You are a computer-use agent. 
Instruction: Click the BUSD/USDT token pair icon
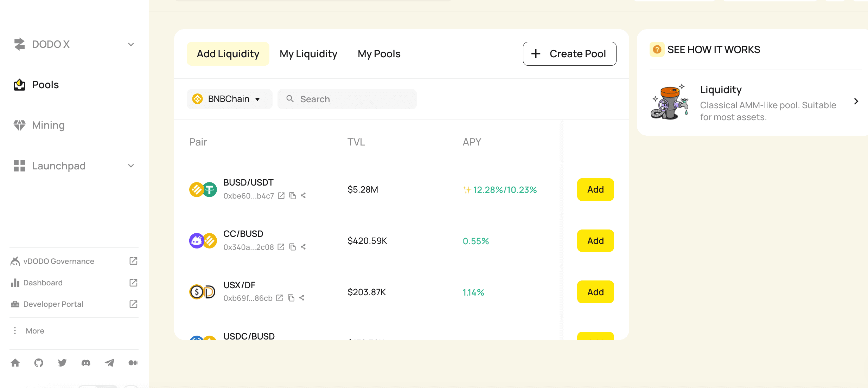coord(203,190)
